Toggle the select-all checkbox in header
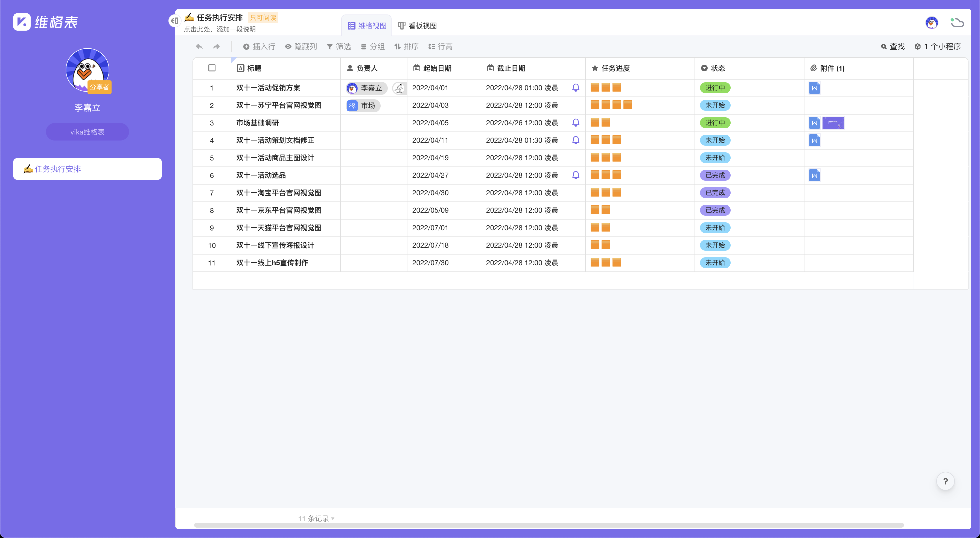The height and width of the screenshot is (538, 980). tap(212, 68)
